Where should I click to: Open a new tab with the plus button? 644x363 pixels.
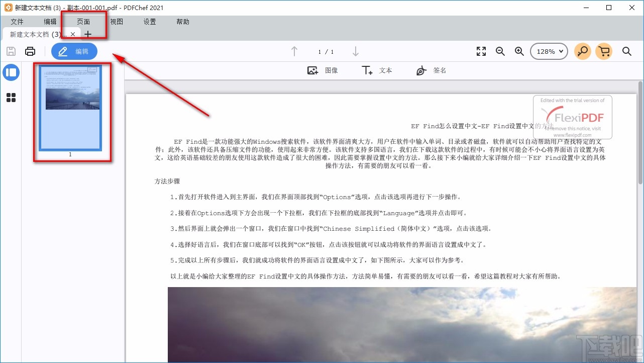(88, 34)
